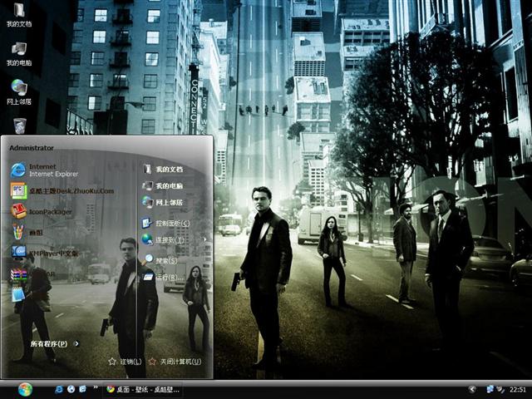Click the second quick launch icon
The width and height of the screenshot is (532, 399).
(x=71, y=389)
